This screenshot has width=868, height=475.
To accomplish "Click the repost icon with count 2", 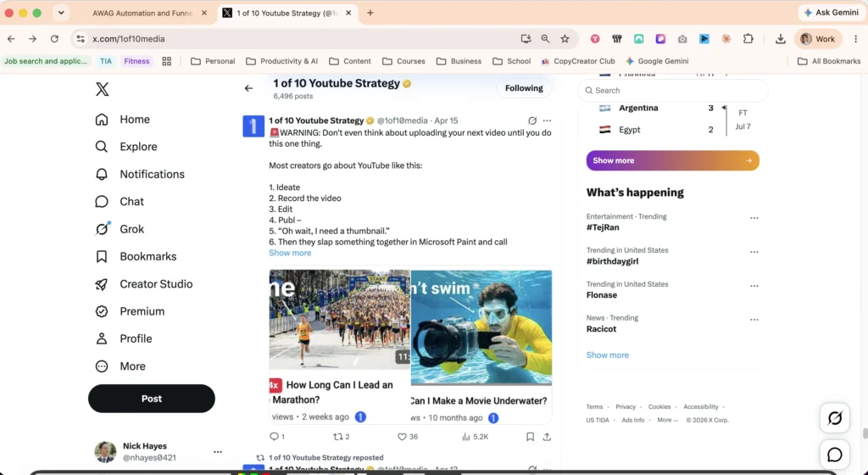I will (x=341, y=437).
